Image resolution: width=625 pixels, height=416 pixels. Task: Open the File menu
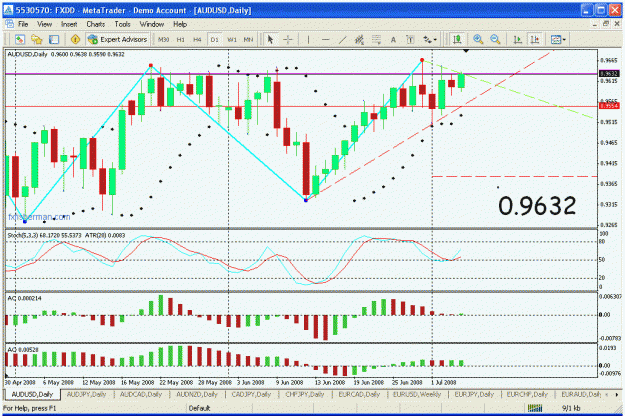[x=23, y=24]
